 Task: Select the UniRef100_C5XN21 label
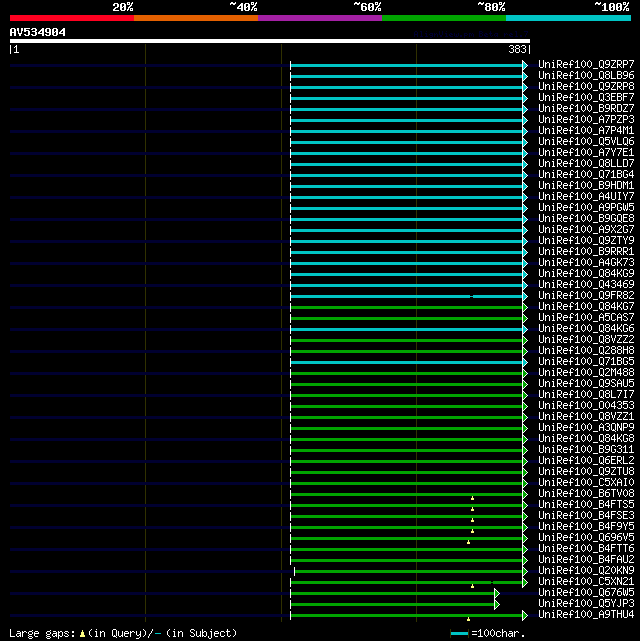[x=586, y=582]
